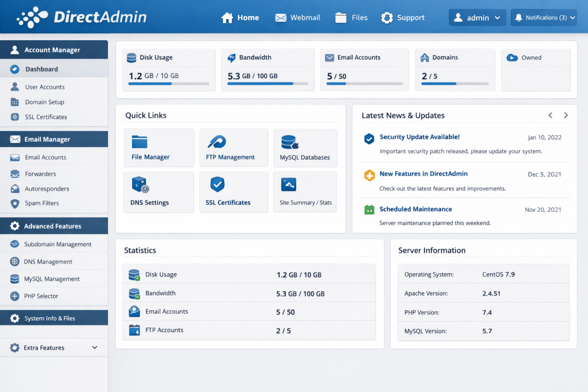Screen dimensions: 588x392
Task: Click the Disk Usage progress bar
Action: pos(168,83)
